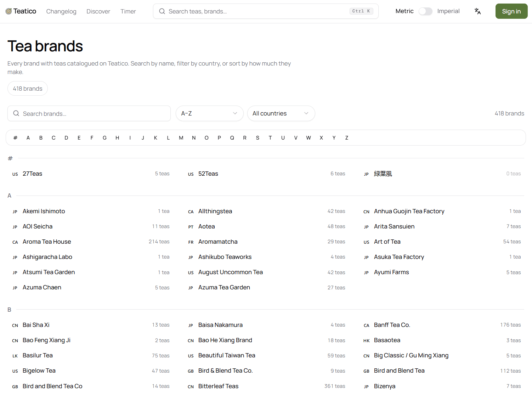Jump to letter M brands
This screenshot has width=532, height=396.
click(181, 138)
